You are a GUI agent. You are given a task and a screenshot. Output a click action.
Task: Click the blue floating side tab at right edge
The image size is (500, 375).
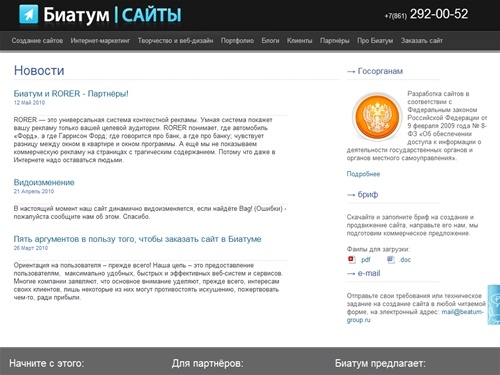pos(494,305)
